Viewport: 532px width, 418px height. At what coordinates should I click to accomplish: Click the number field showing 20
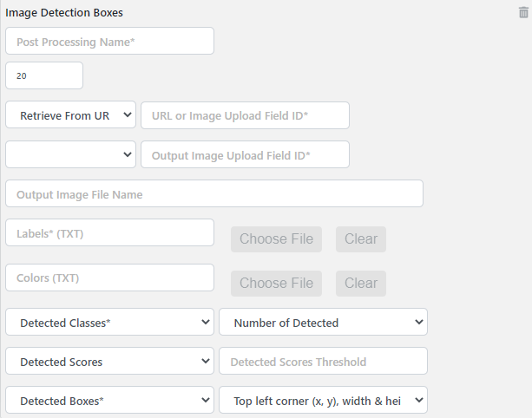[x=44, y=75]
